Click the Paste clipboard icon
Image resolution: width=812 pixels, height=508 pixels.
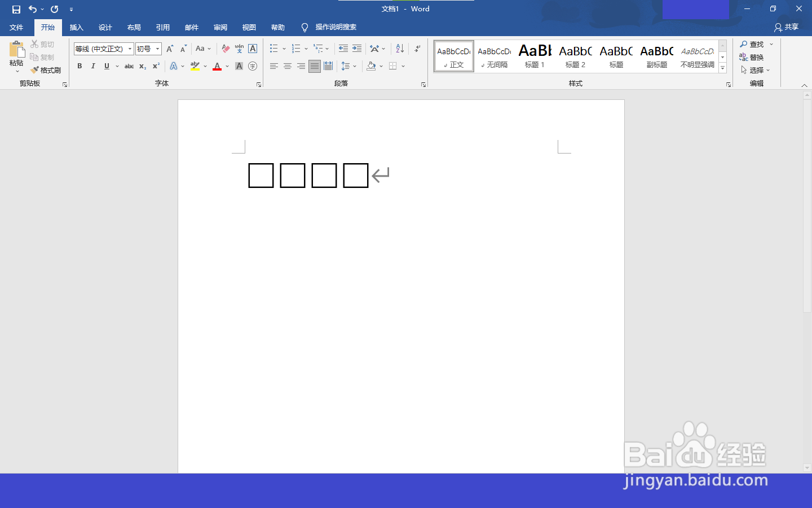17,50
